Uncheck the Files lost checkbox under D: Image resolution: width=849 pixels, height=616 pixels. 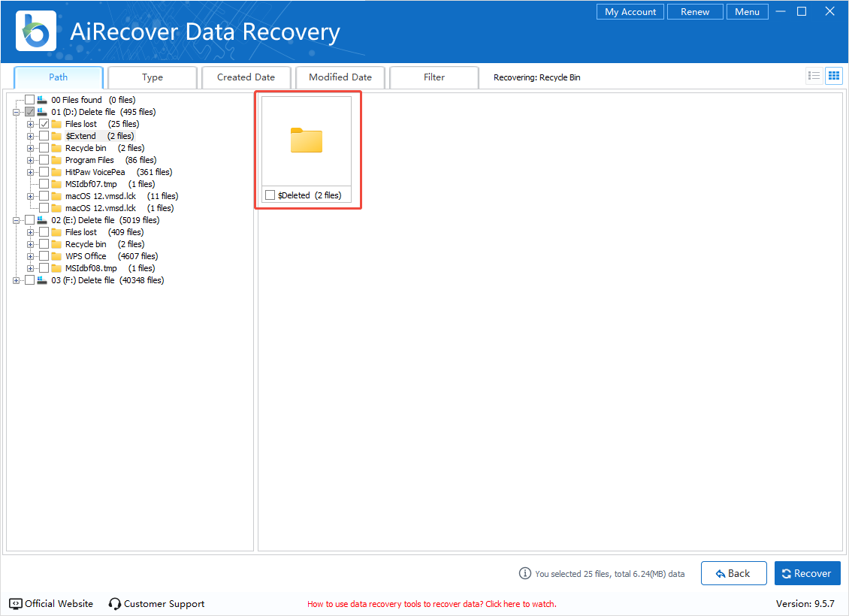point(44,124)
